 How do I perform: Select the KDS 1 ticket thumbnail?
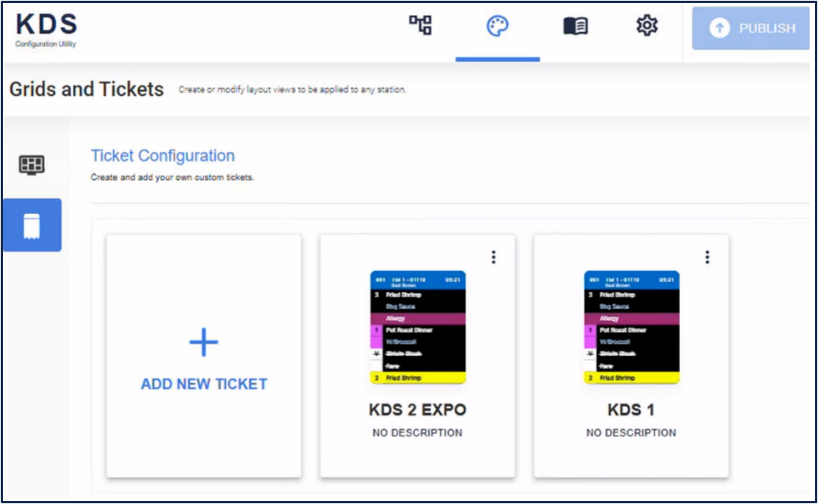tap(632, 327)
